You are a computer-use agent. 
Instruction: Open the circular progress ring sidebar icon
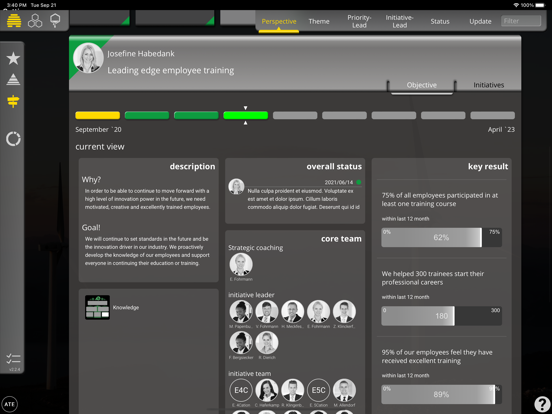point(13,139)
